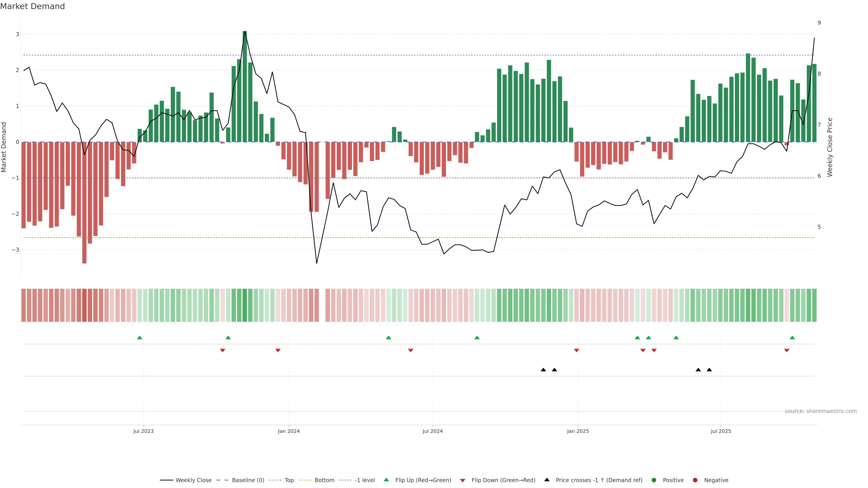The height and width of the screenshot is (488, 868).
Task: Click the Jul 2025 x-axis label
Action: tap(721, 431)
